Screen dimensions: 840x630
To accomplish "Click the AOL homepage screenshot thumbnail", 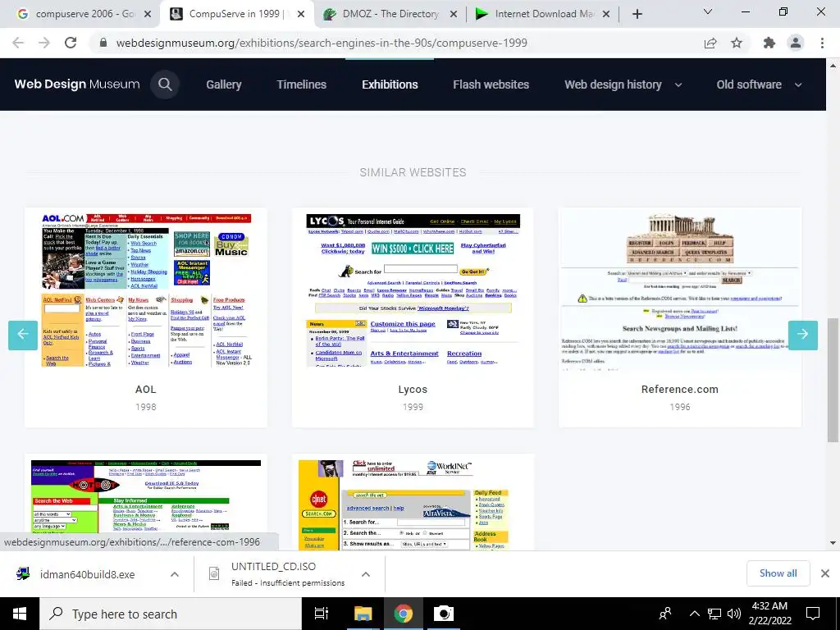I will [x=146, y=290].
